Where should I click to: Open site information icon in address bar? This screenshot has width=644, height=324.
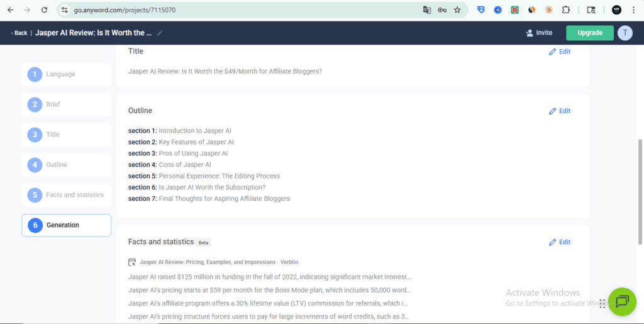pyautogui.click(x=64, y=10)
